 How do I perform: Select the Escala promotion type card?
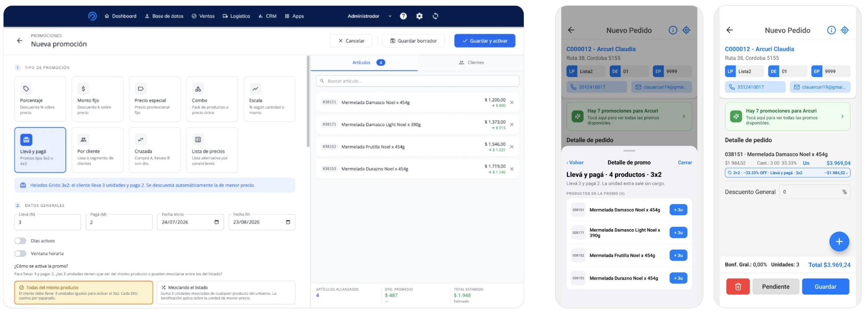[269, 99]
